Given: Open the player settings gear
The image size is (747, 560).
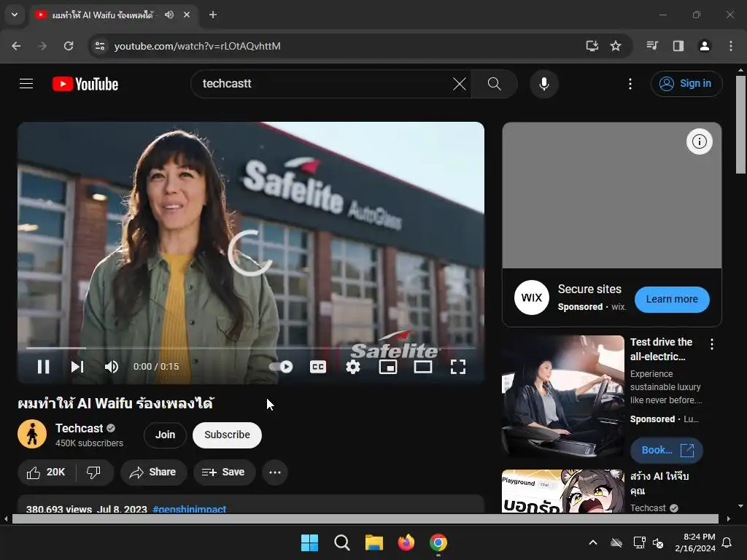Looking at the screenshot, I should (353, 367).
